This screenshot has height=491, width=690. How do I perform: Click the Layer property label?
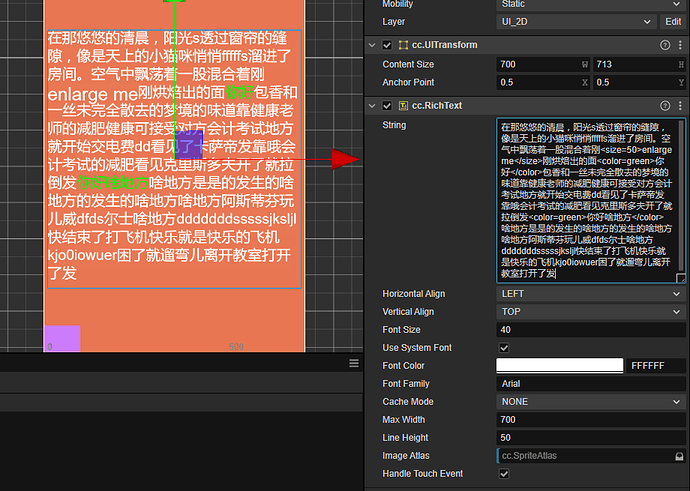click(x=393, y=22)
